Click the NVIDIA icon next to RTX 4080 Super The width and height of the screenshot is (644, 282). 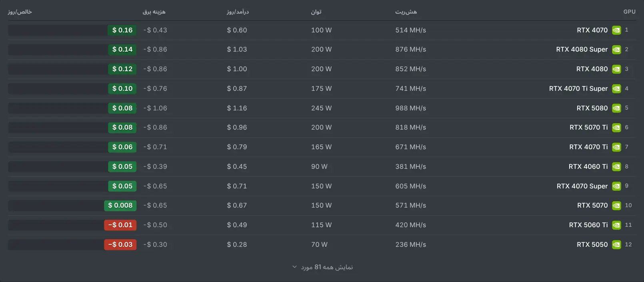(x=616, y=50)
